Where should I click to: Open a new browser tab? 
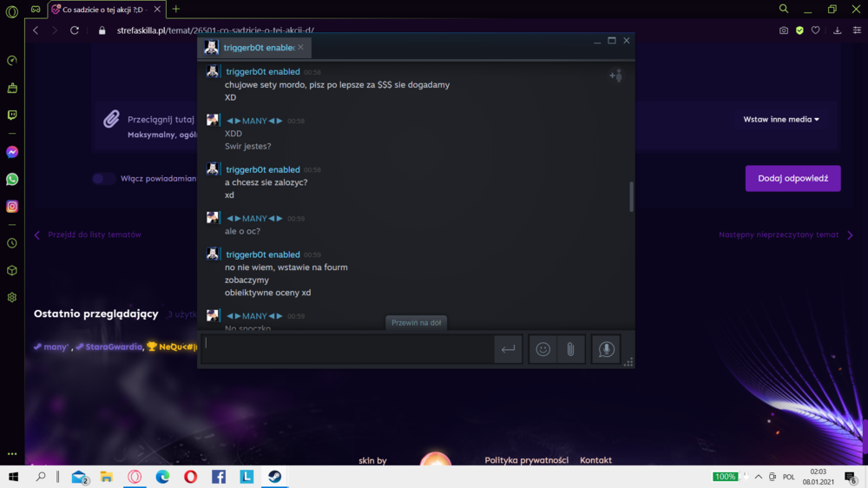pyautogui.click(x=176, y=9)
